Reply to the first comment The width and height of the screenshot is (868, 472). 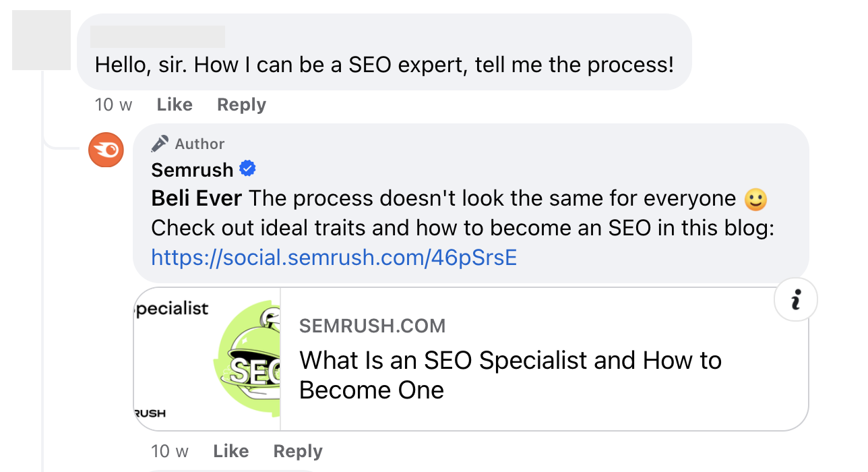(x=241, y=105)
